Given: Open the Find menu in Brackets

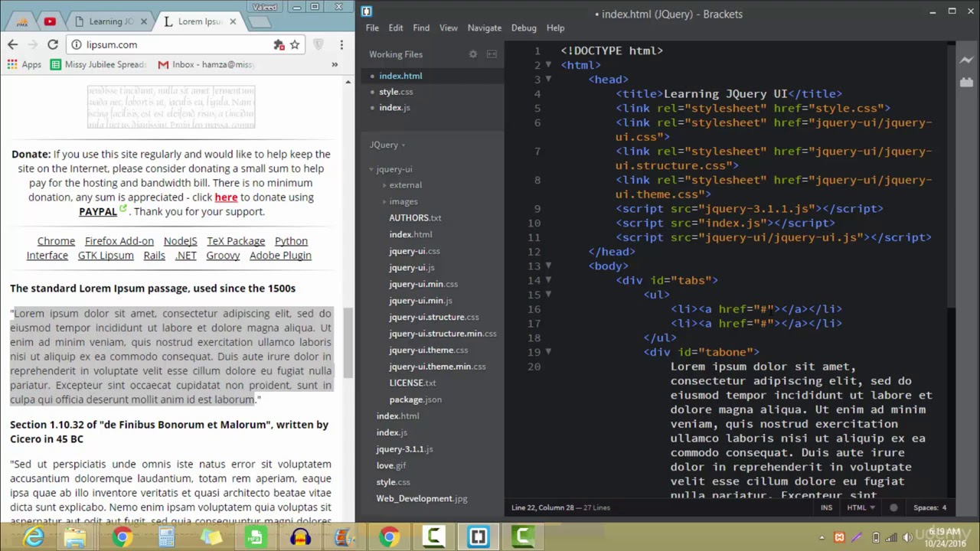Looking at the screenshot, I should tap(421, 28).
